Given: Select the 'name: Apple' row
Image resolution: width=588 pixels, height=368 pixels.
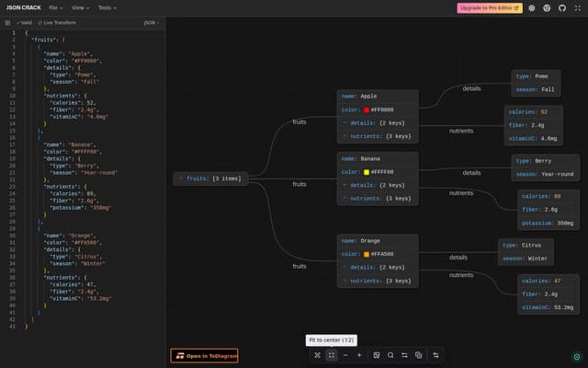Looking at the screenshot, I should [x=378, y=97].
